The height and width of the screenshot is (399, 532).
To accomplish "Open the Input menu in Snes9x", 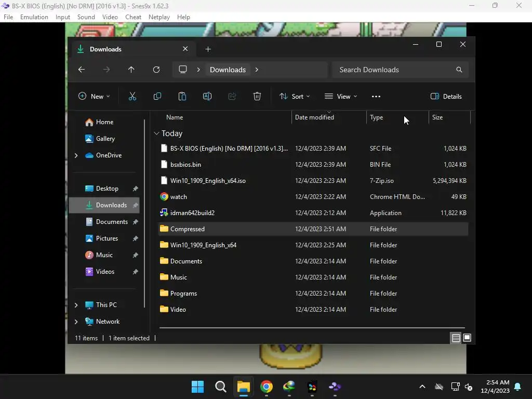I will pos(63,17).
